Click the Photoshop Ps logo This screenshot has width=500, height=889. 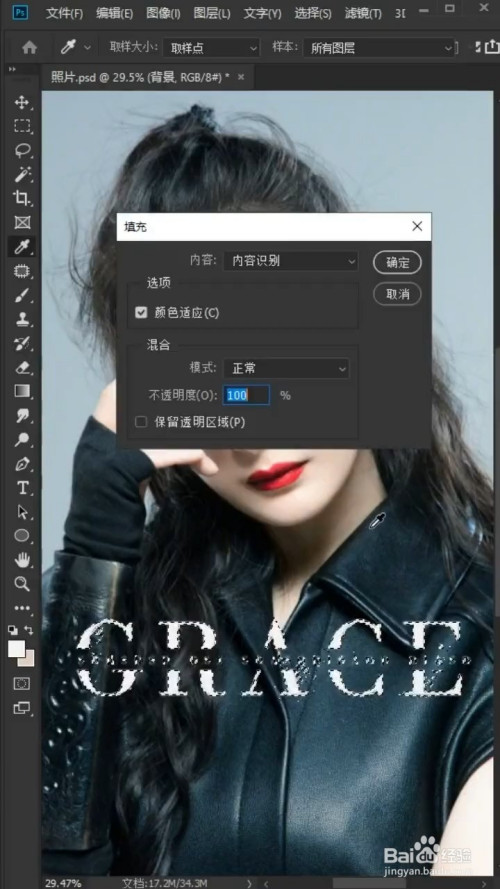coord(19,12)
